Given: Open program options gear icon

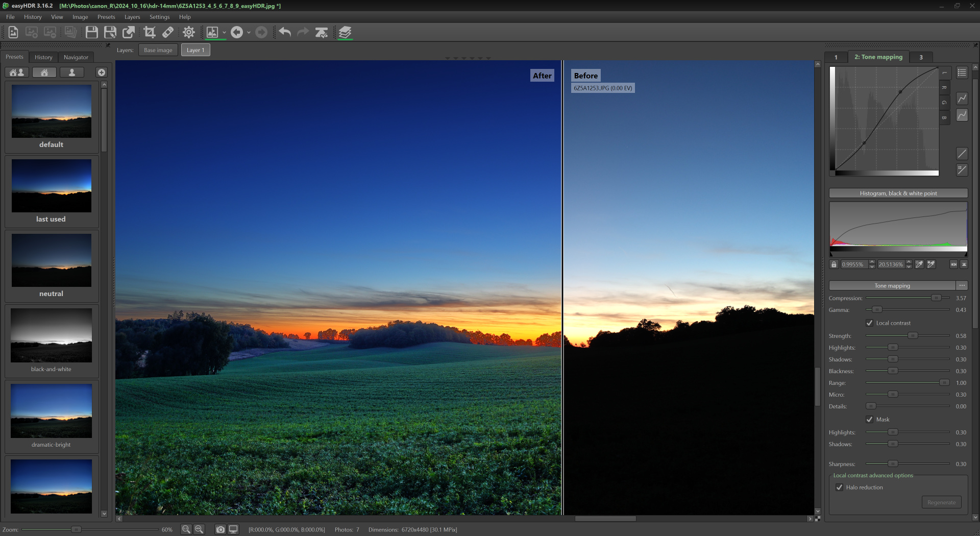Looking at the screenshot, I should (x=189, y=32).
